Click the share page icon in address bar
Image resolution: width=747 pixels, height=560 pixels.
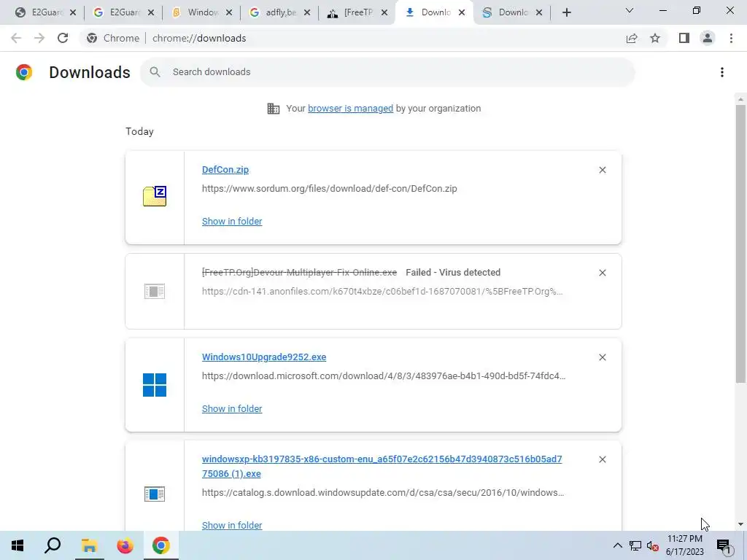coord(632,38)
